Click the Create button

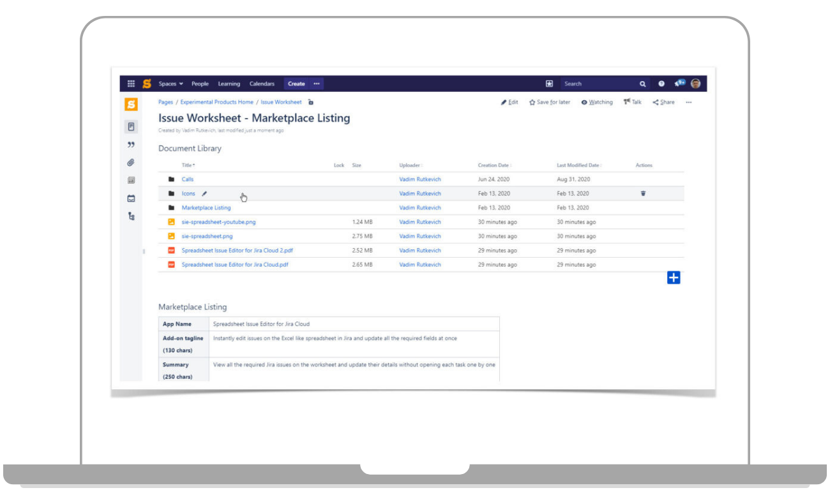coord(296,84)
